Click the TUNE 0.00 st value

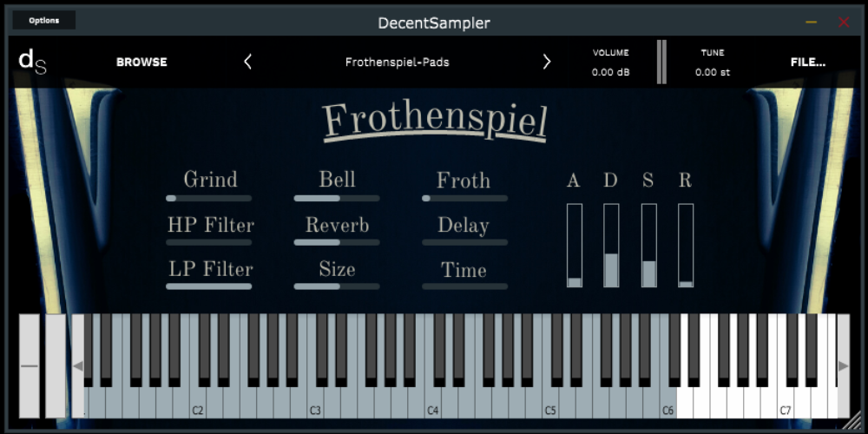713,72
